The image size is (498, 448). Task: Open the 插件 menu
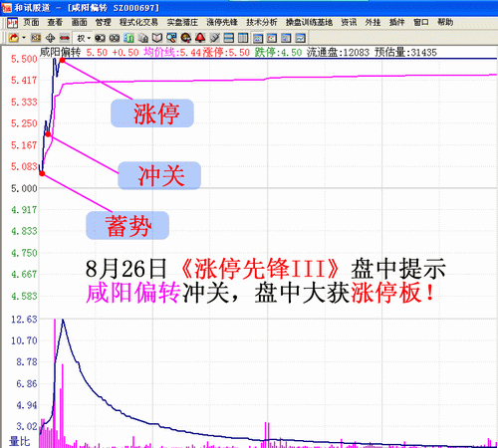click(397, 22)
